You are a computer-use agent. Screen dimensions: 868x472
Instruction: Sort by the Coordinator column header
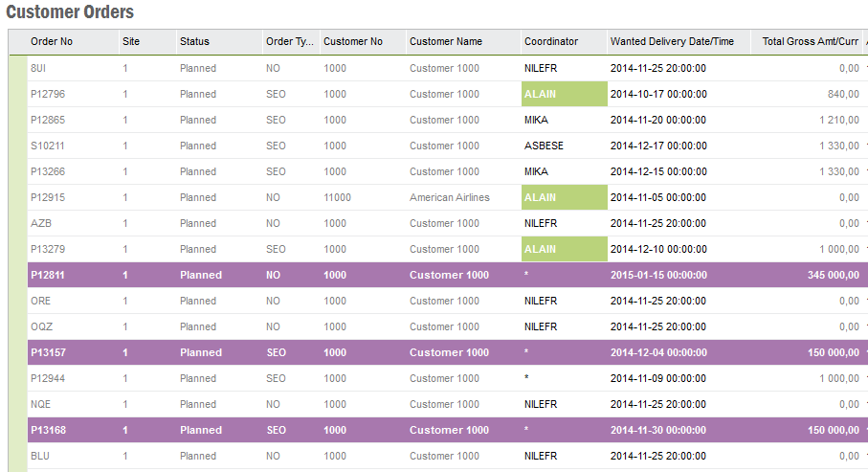[x=551, y=41]
